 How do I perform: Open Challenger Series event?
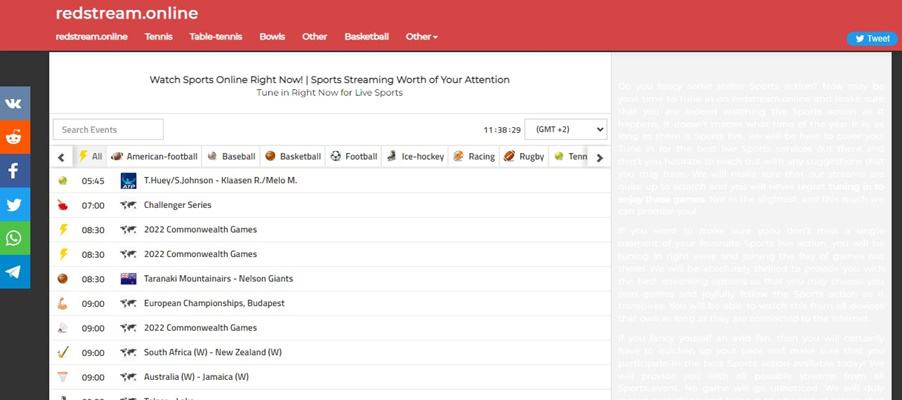[178, 205]
